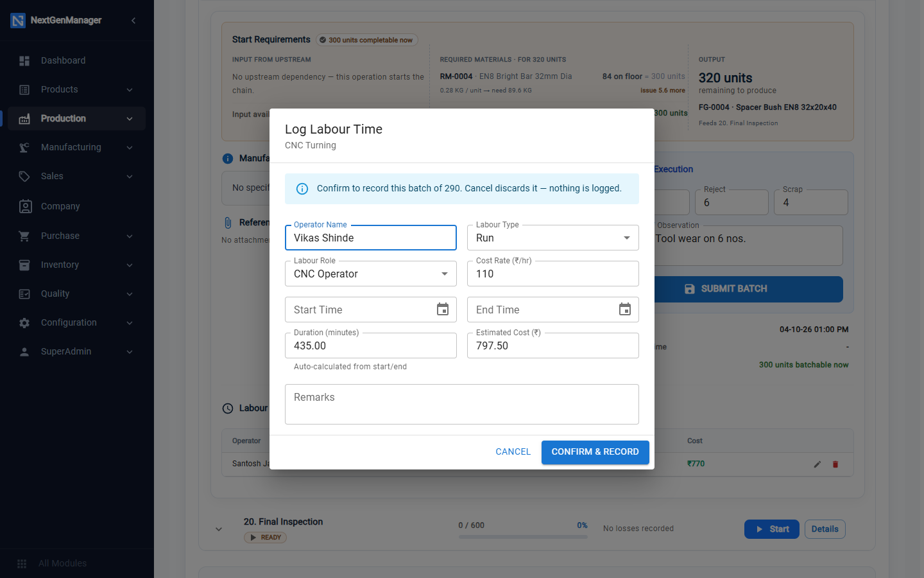
Task: Collapse the Production menu chevron
Action: [130, 119]
